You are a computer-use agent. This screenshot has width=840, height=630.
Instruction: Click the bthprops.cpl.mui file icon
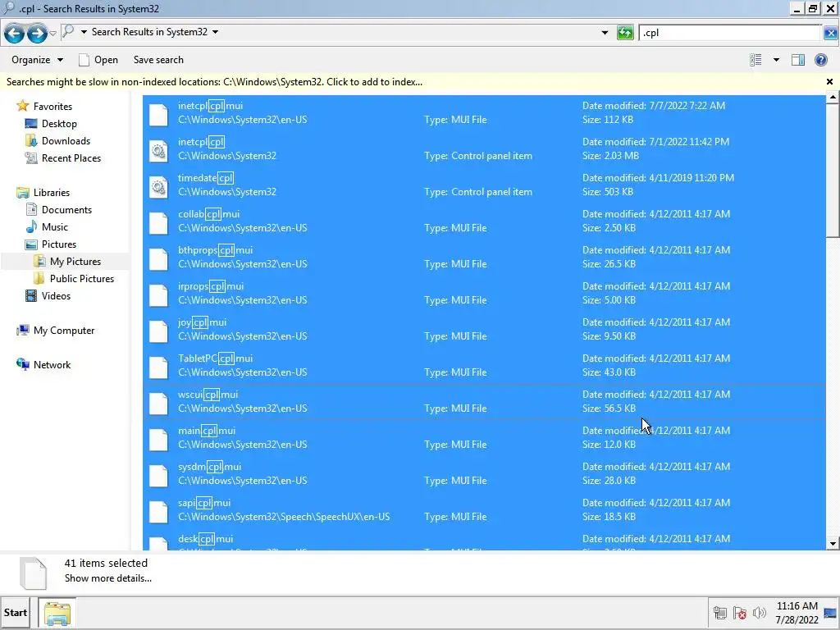[158, 258]
